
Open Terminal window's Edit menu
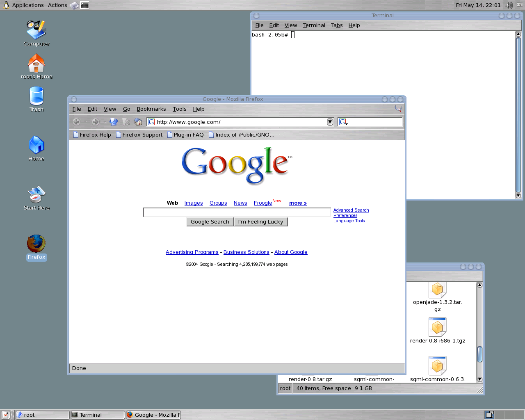[274, 25]
